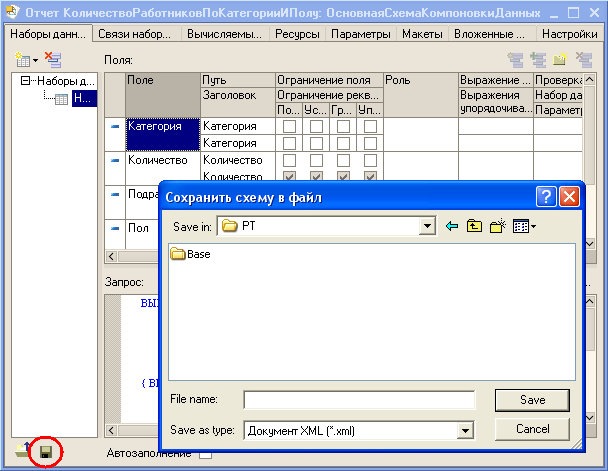This screenshot has height=471, width=608.
Task: Toggle first field restriction checkbox for Категория
Action: click(289, 126)
